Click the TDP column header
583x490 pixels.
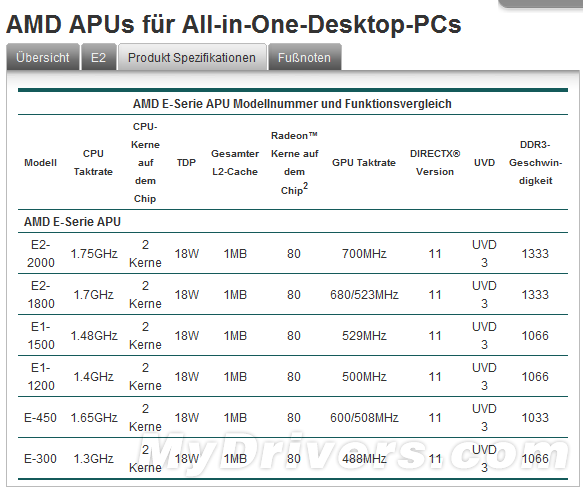186,162
